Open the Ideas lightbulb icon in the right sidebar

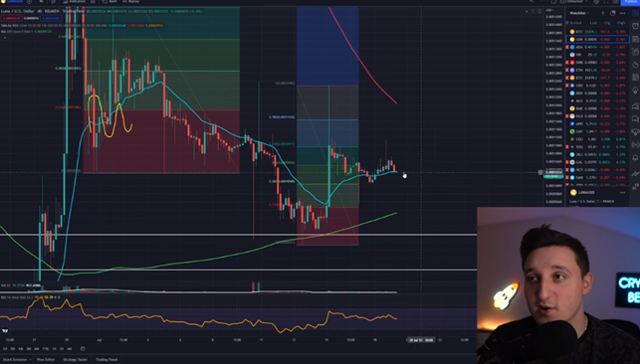[635, 91]
